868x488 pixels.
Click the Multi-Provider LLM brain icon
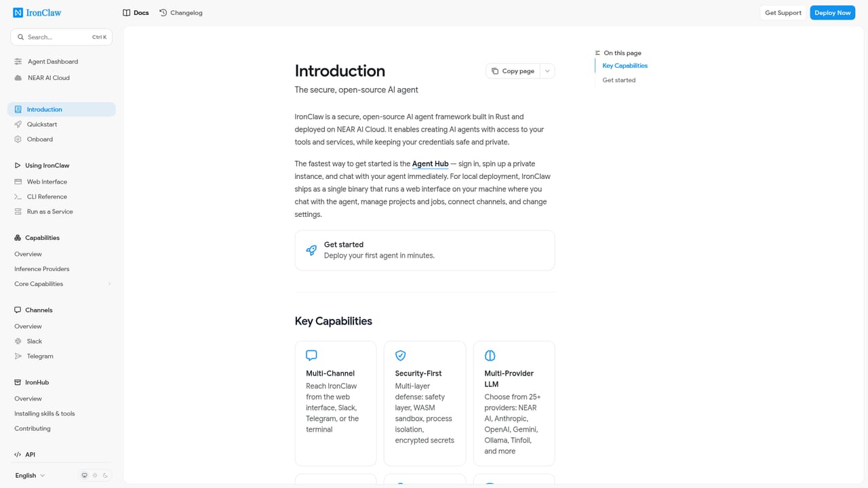(490, 355)
